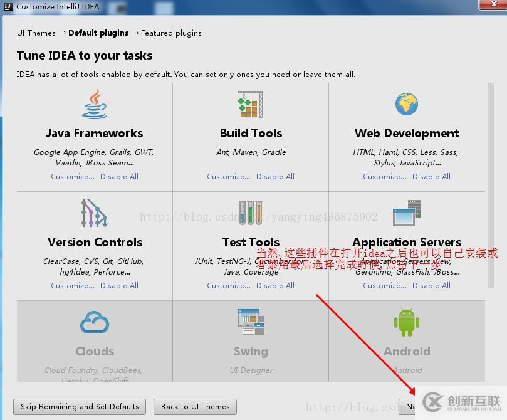Disable All Java Frameworks plugins
Image resolution: width=507 pixels, height=420 pixels.
point(119,177)
